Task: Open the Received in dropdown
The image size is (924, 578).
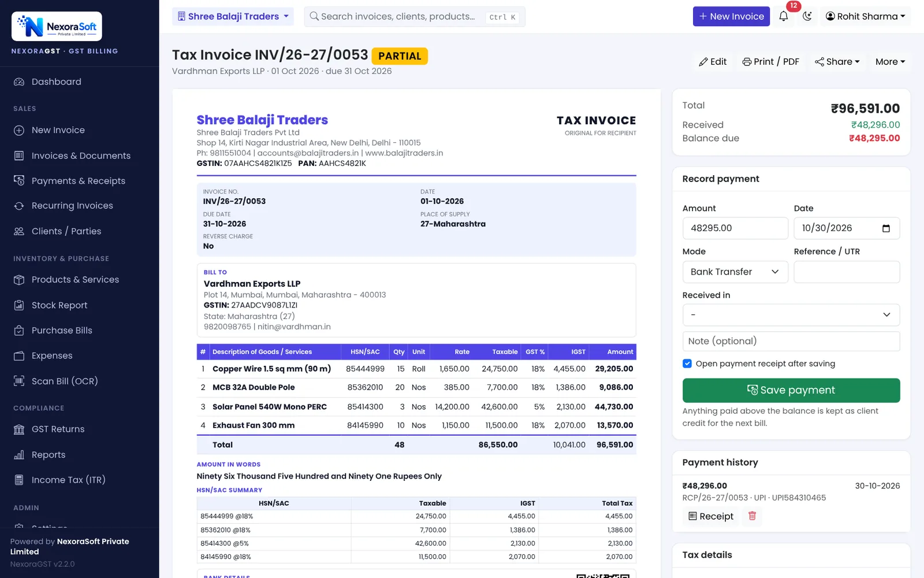Action: pyautogui.click(x=791, y=315)
